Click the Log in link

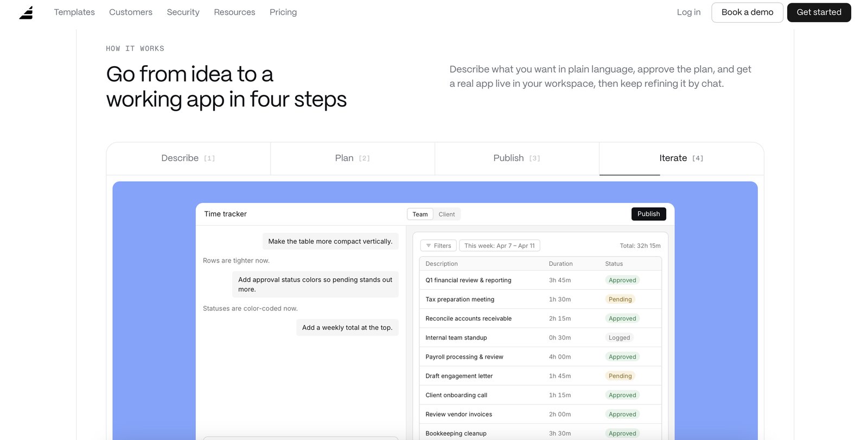(688, 12)
